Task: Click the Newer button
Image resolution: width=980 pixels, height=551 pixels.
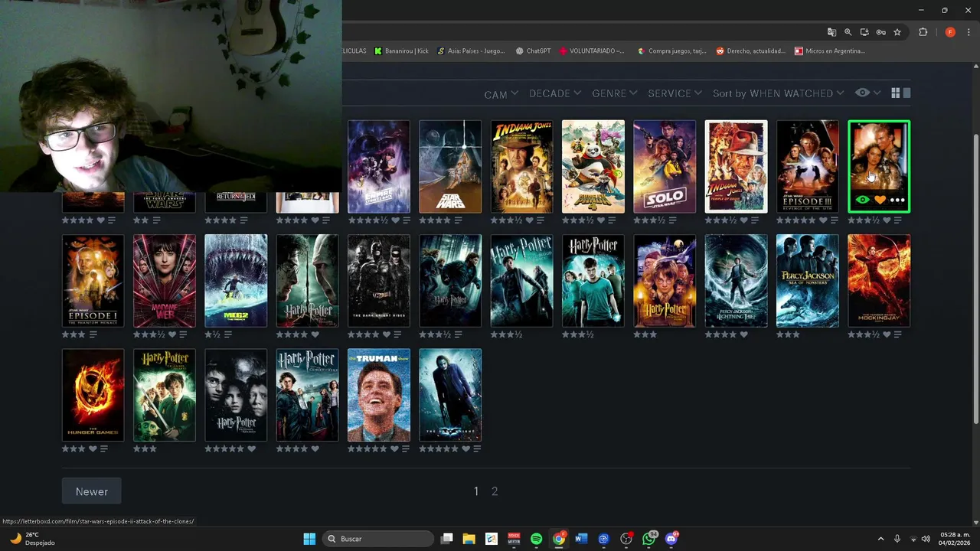Action: point(92,491)
